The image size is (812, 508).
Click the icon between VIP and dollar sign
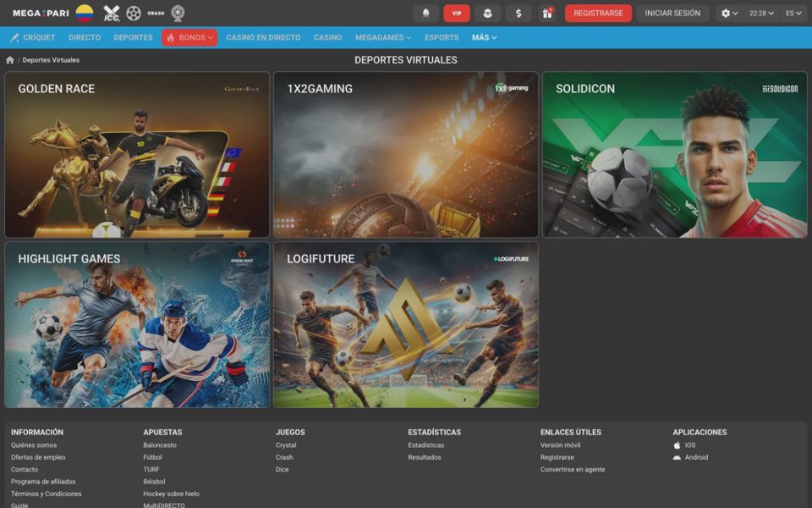(487, 13)
